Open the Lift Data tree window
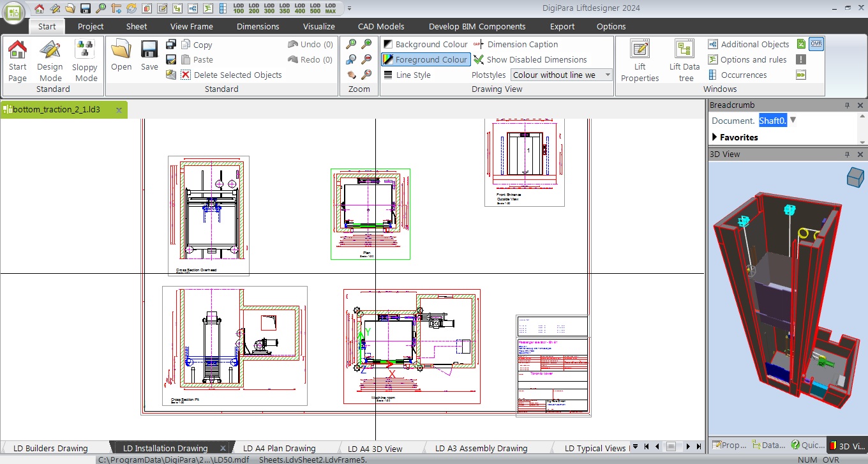 (x=684, y=61)
